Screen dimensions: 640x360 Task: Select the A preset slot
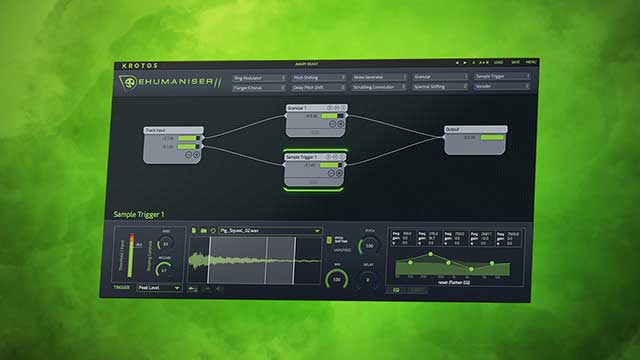click(473, 62)
